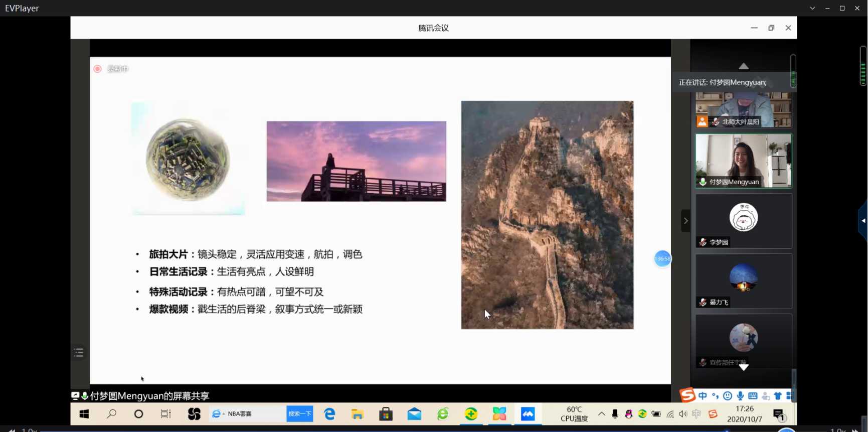
Task: Click the Sogou emoji smiley icon
Action: point(728,396)
